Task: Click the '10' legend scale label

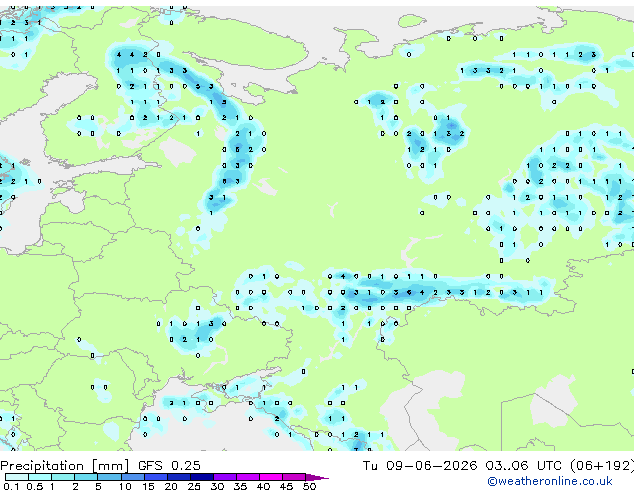Action: pyautogui.click(x=125, y=486)
